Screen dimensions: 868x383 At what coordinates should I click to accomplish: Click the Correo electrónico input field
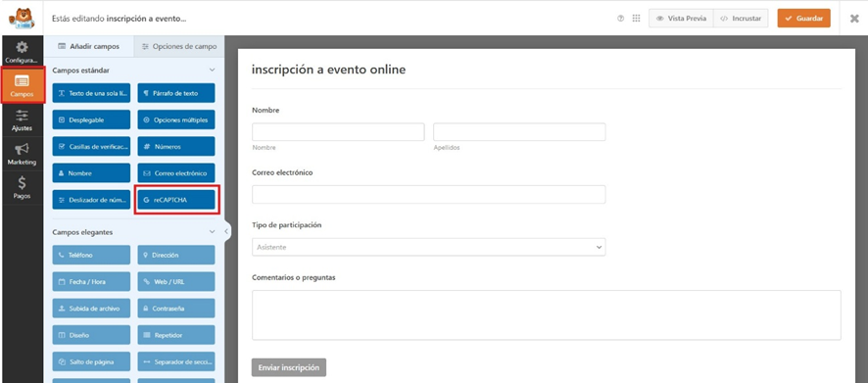(x=428, y=194)
